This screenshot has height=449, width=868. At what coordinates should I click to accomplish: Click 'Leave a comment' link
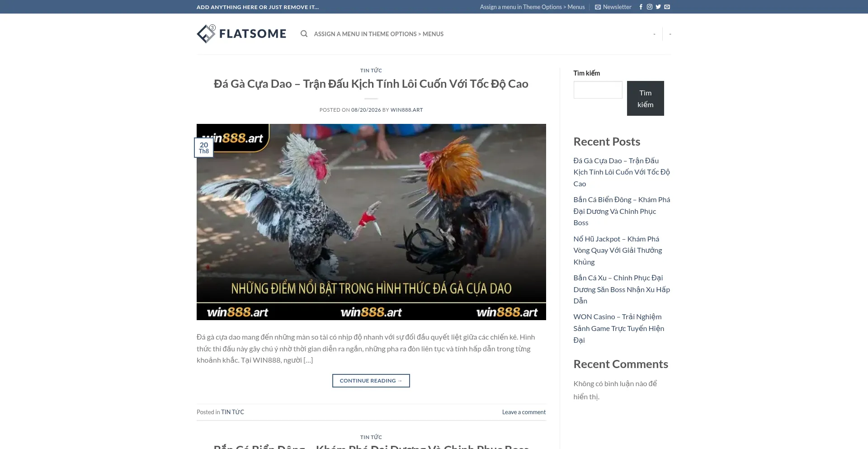pos(524,412)
